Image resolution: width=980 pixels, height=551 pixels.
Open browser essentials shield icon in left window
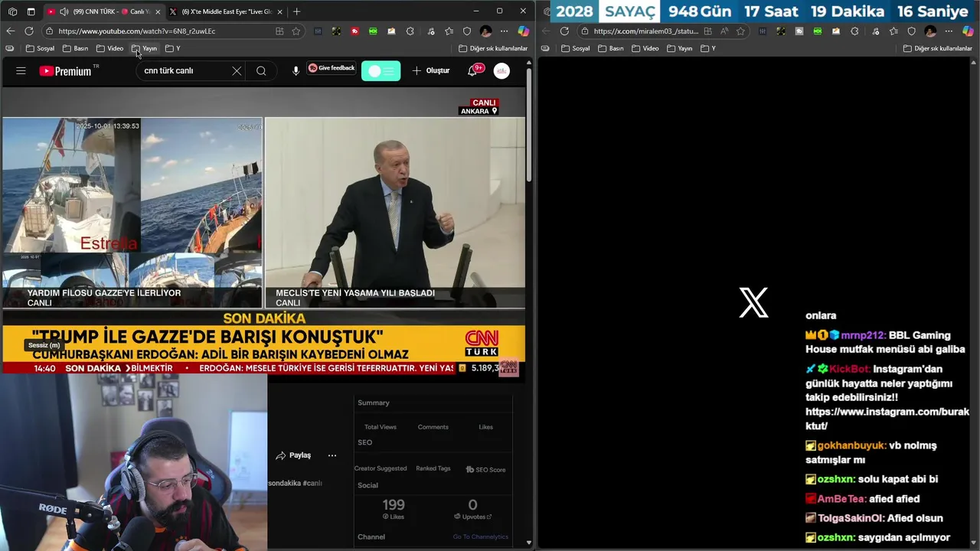[467, 31]
